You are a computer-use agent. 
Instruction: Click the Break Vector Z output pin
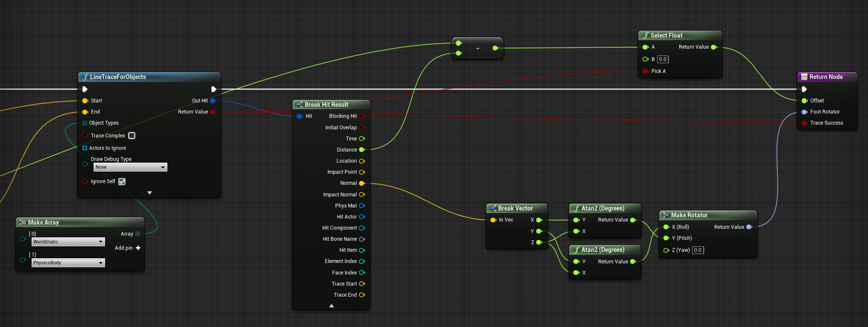(x=539, y=242)
